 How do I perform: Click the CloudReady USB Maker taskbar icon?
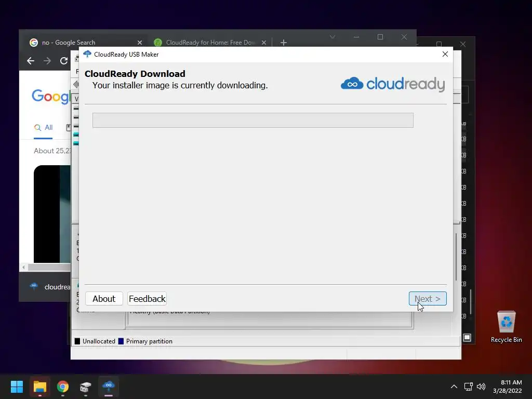109,387
